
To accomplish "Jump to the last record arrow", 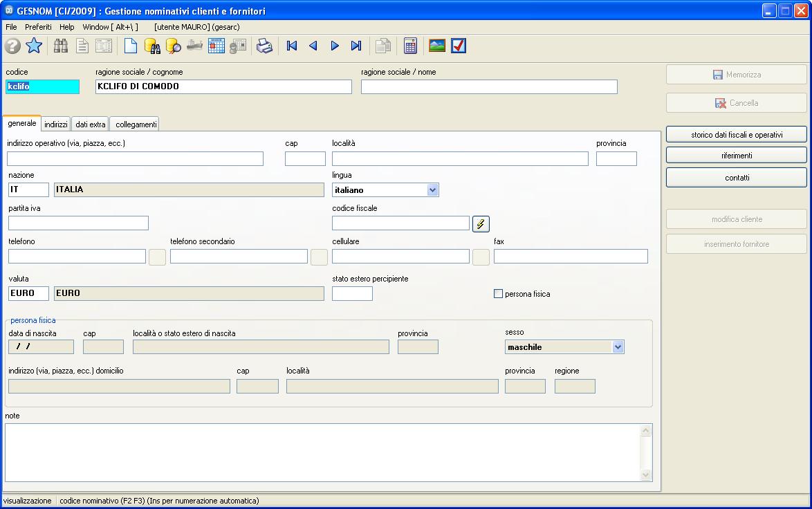I will [356, 46].
